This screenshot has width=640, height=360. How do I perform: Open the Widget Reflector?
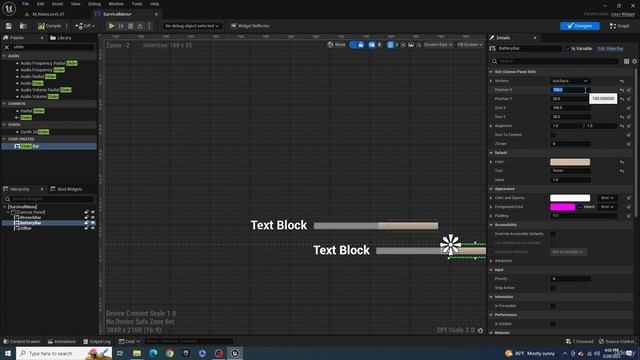(250, 26)
